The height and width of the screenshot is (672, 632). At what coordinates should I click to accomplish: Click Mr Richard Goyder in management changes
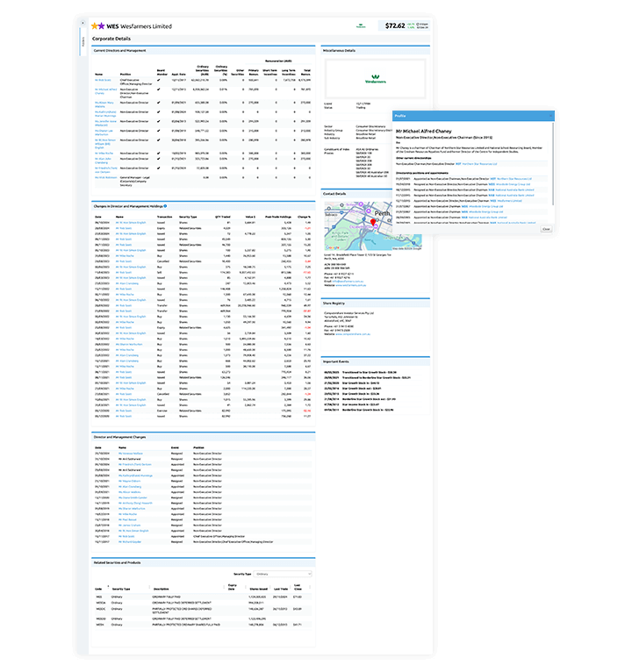point(129,540)
